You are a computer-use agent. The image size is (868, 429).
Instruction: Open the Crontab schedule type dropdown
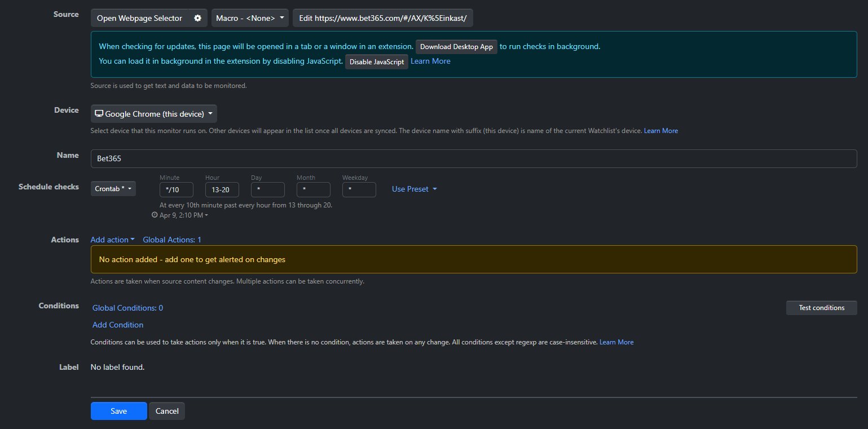point(113,189)
